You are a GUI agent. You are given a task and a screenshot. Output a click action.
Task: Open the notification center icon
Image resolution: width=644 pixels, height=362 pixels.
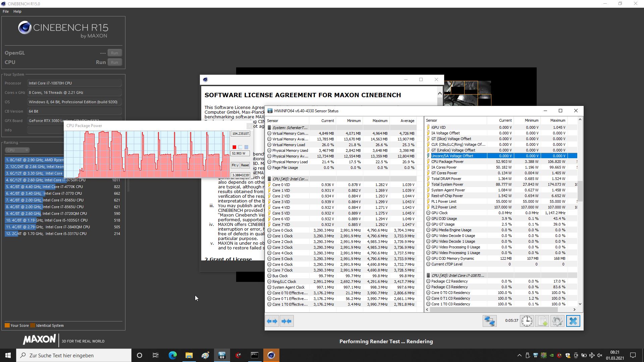(x=633, y=355)
